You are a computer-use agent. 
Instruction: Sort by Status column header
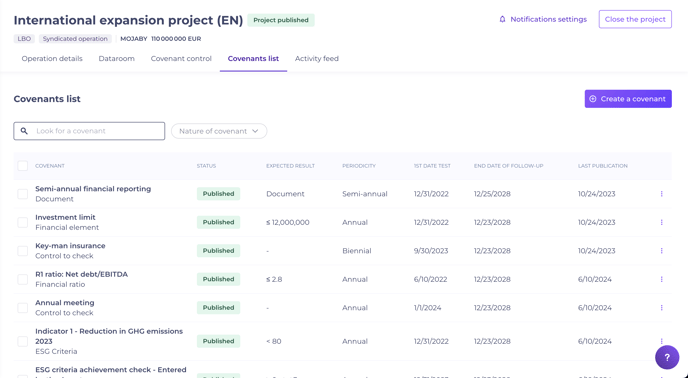[x=206, y=166]
